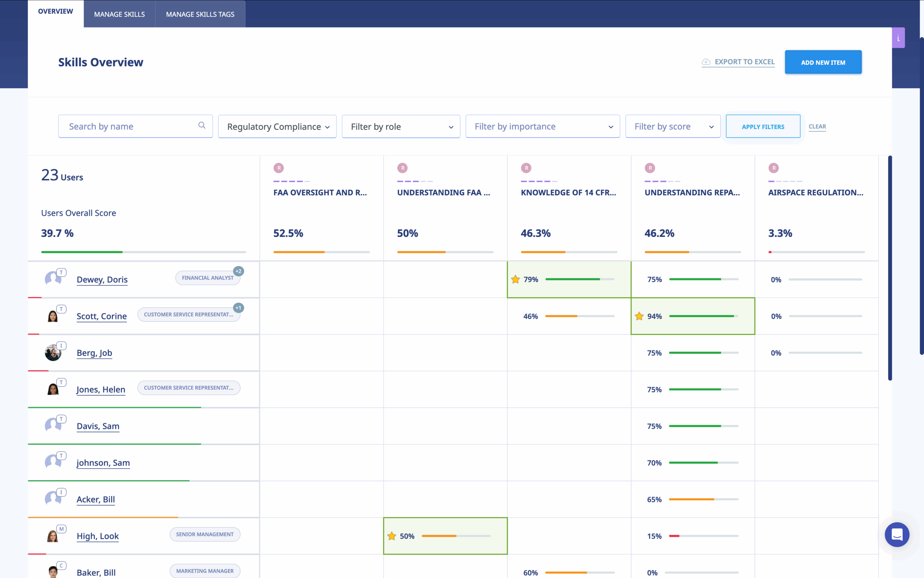Open Scott, Corine profile link

coord(101,316)
